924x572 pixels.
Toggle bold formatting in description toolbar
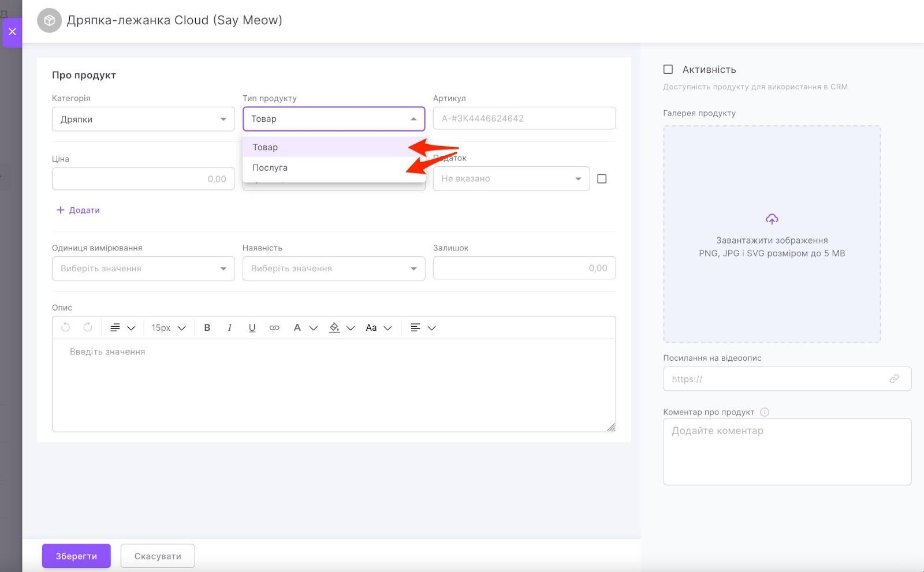pos(207,328)
